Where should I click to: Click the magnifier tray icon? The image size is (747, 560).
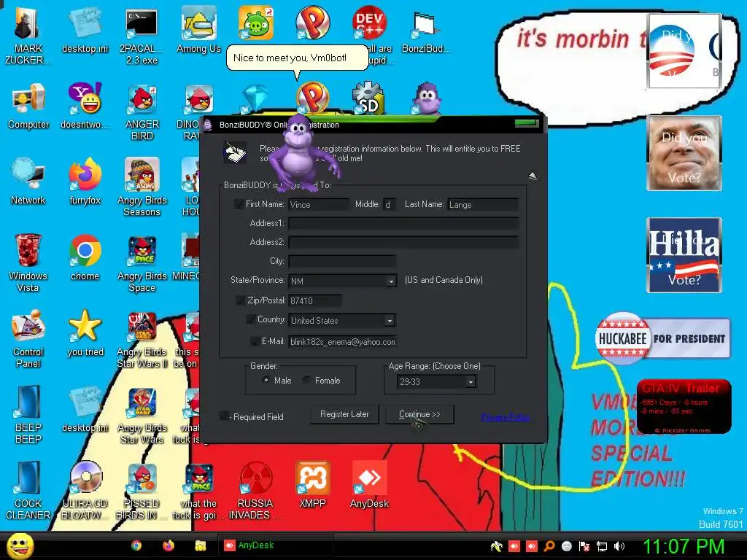click(x=549, y=546)
